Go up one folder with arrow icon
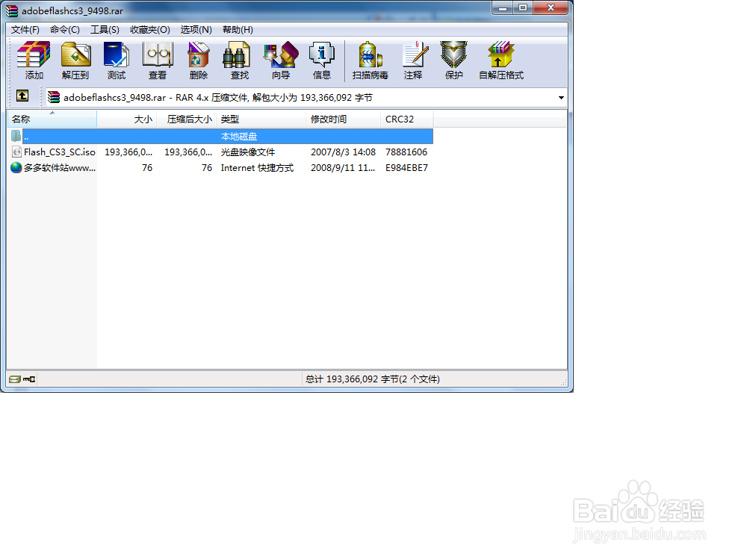The image size is (747, 560). pyautogui.click(x=22, y=96)
